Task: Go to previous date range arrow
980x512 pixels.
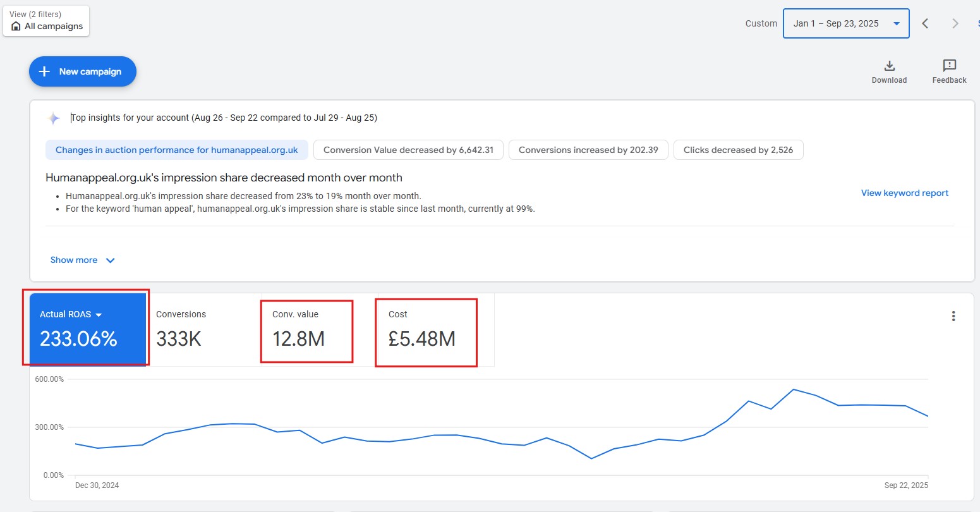Action: click(925, 23)
